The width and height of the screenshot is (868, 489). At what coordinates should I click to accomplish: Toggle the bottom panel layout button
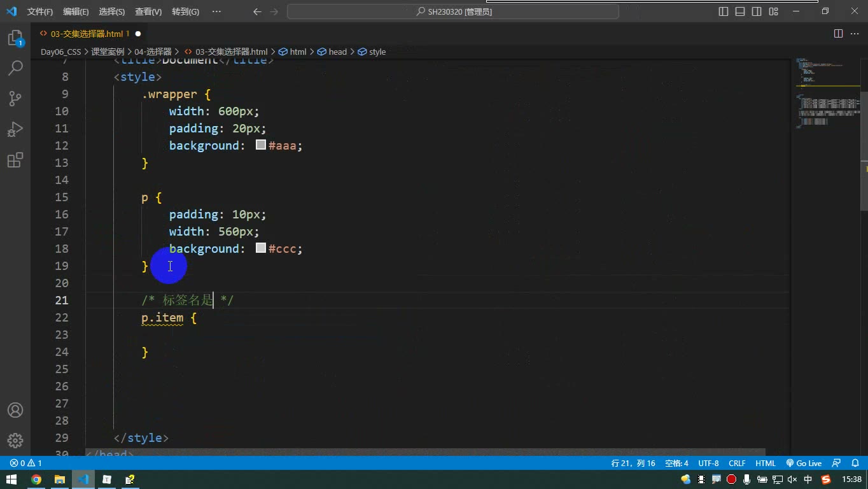pos(740,11)
